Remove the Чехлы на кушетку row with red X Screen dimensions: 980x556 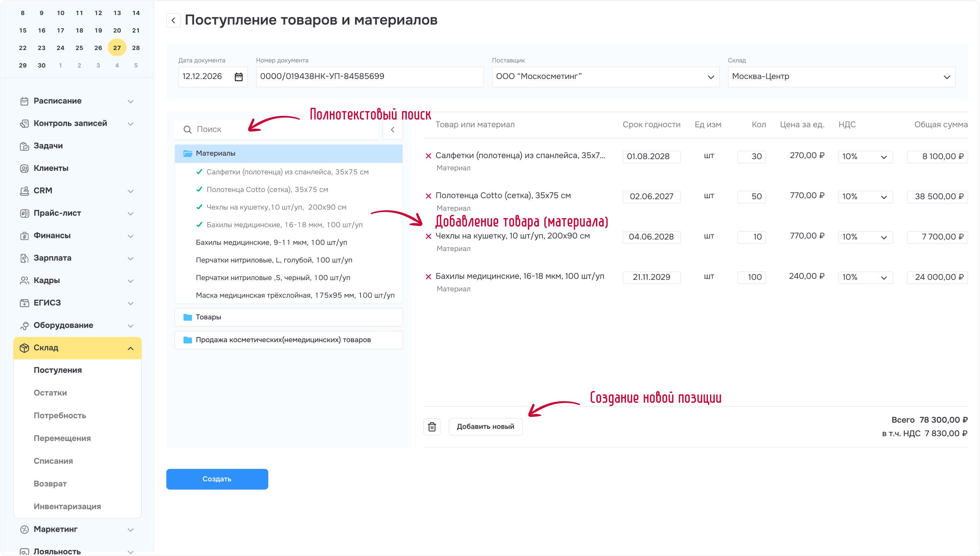coord(428,236)
